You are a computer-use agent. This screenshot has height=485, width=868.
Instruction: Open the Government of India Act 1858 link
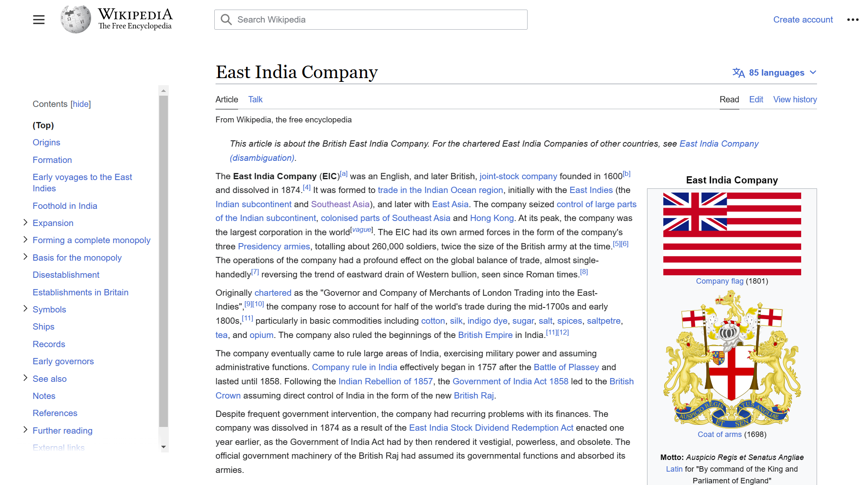point(510,381)
